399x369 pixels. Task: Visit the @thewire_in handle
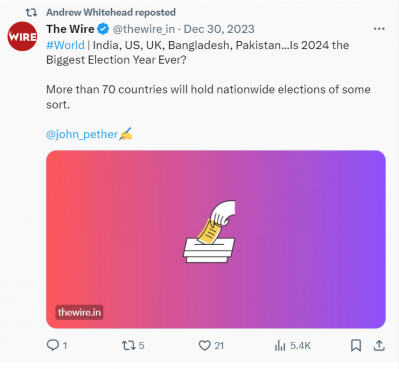pyautogui.click(x=144, y=29)
